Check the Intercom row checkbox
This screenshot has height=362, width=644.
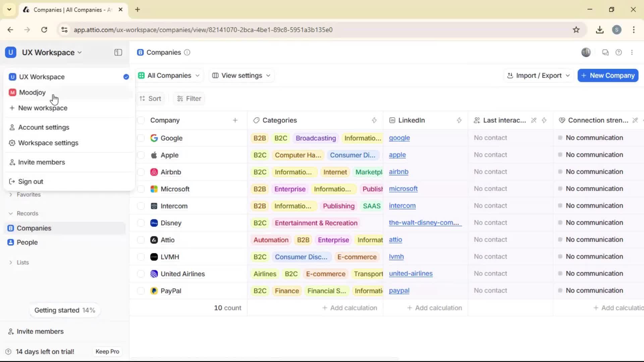coord(141,206)
